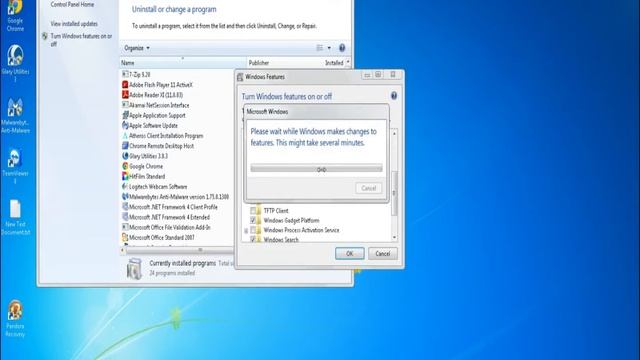Launch Pandora Recovery desktop icon
The image size is (640, 360).
(x=15, y=319)
